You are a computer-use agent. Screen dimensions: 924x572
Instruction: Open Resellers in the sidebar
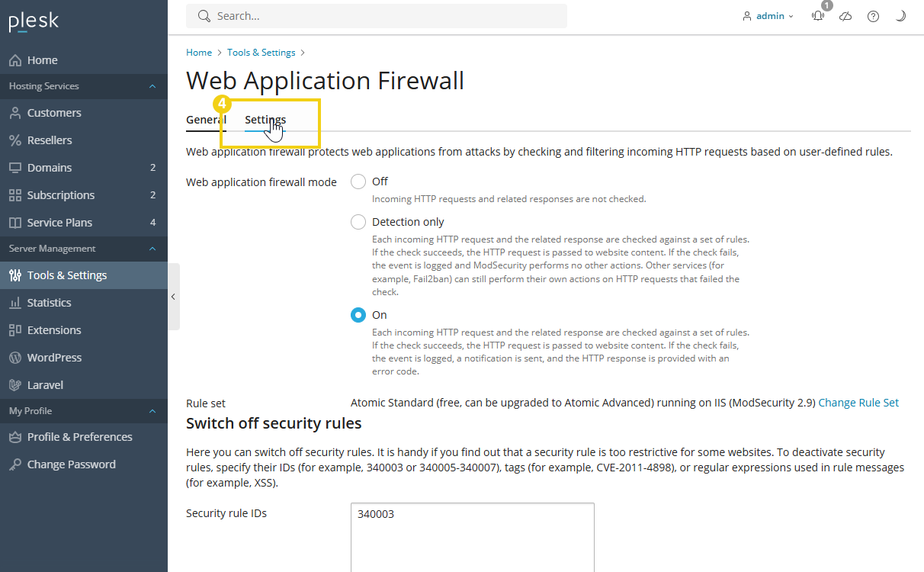click(x=84, y=140)
